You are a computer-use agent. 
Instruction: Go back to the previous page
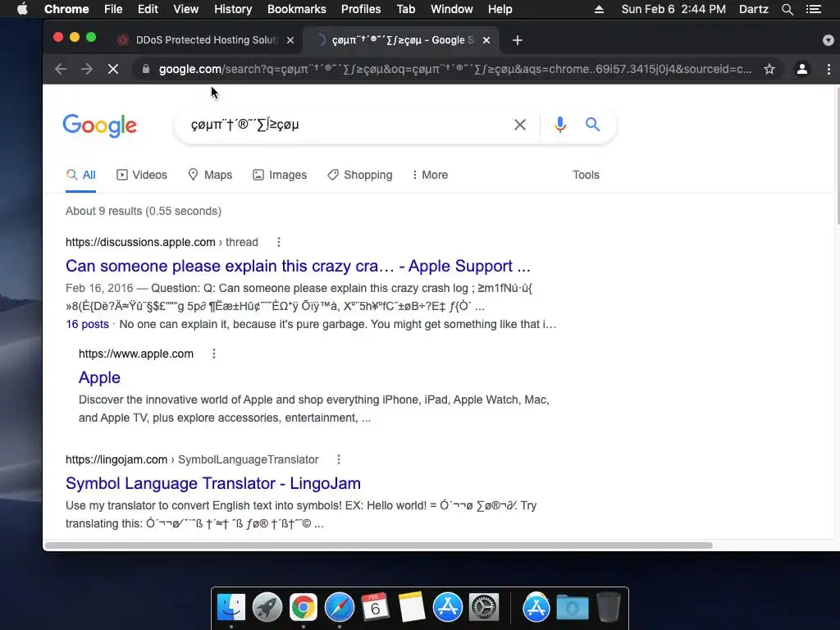(x=61, y=69)
